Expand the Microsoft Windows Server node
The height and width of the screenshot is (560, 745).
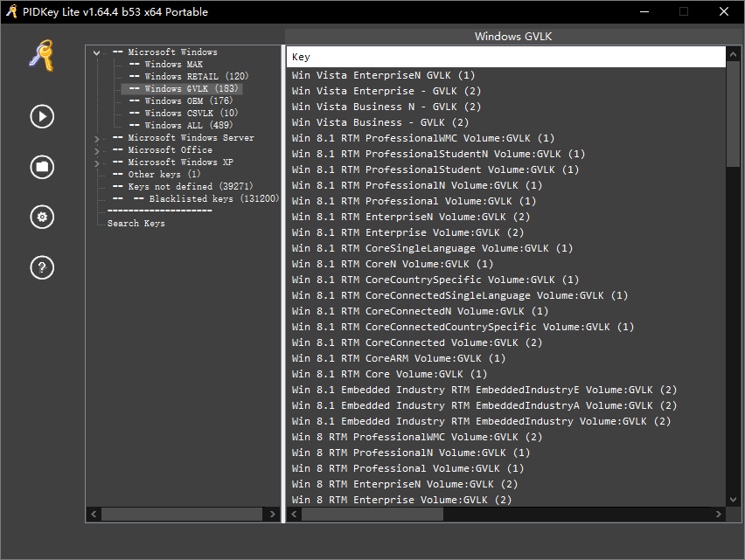tap(97, 138)
